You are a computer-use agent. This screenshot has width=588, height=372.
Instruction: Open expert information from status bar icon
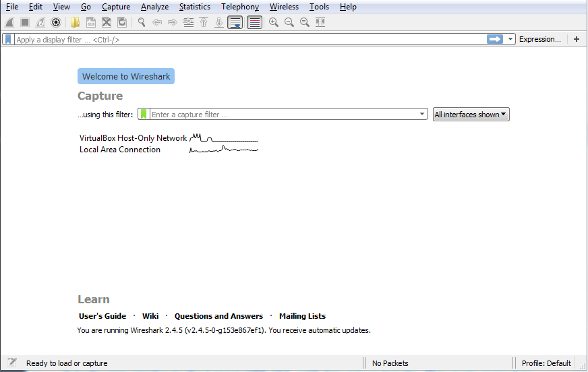(12, 363)
